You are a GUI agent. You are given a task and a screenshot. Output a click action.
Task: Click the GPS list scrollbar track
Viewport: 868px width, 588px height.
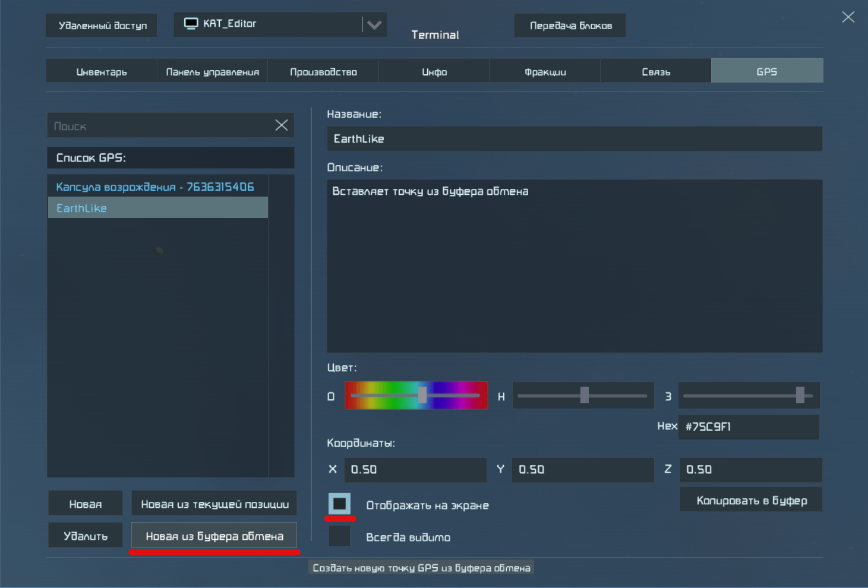pyautogui.click(x=282, y=325)
